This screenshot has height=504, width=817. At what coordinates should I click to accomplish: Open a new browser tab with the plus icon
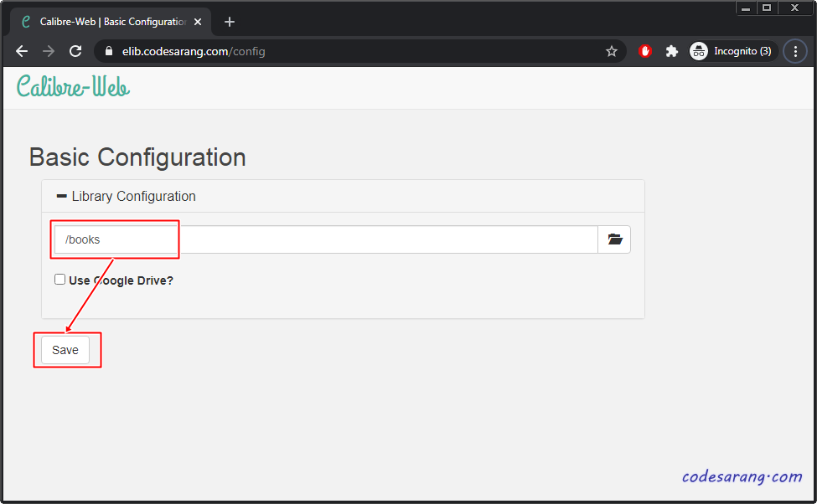click(x=230, y=22)
